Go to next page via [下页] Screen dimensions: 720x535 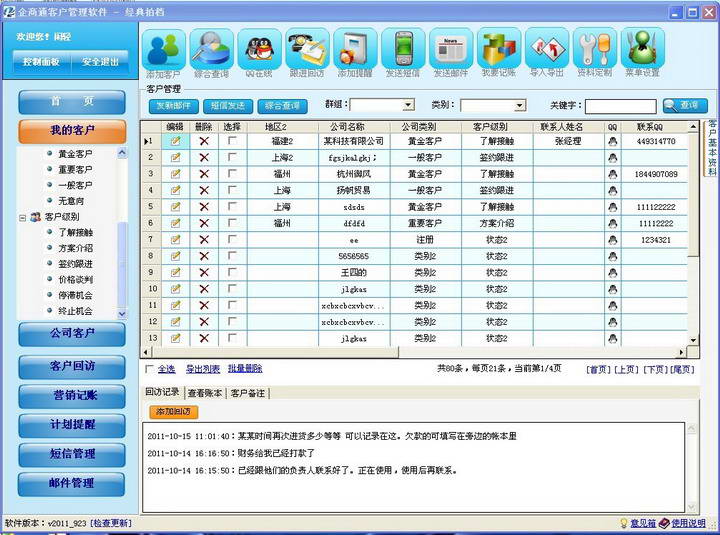pos(654,369)
